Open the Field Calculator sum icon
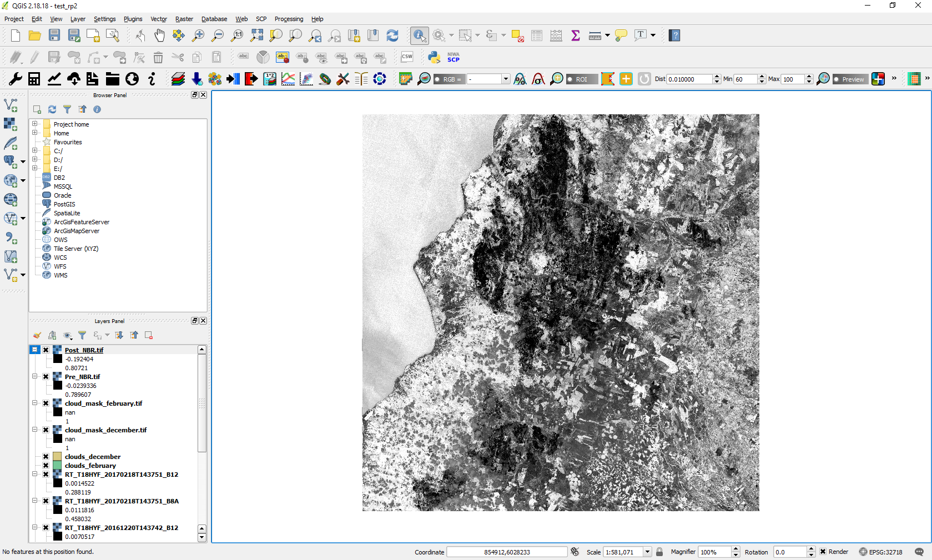Image resolution: width=932 pixels, height=560 pixels. (576, 36)
